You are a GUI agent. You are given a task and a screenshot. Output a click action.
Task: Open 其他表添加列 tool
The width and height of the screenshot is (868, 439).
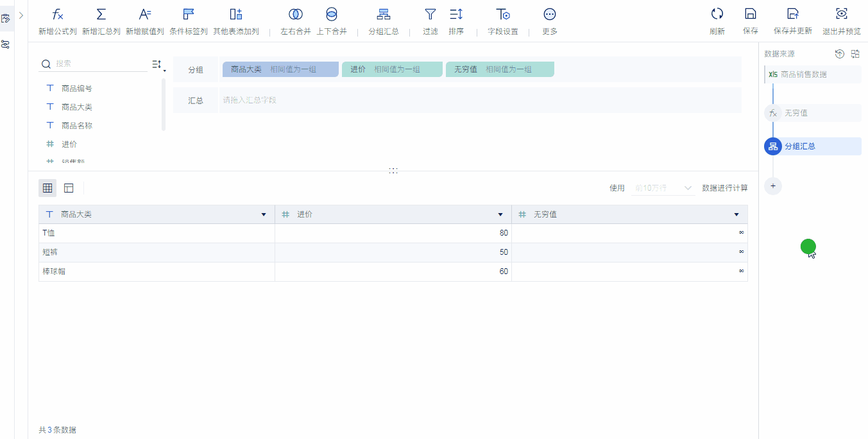pyautogui.click(x=235, y=21)
